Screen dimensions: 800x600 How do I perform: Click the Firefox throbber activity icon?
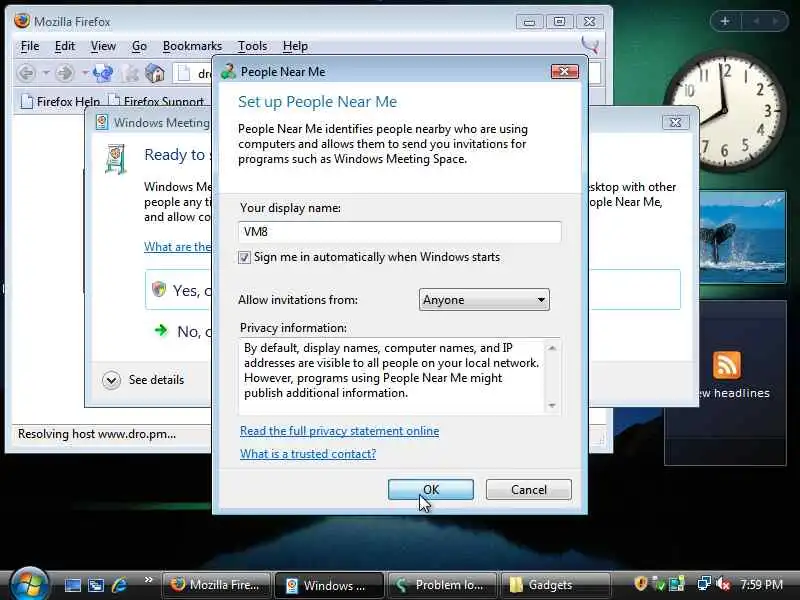click(x=590, y=46)
